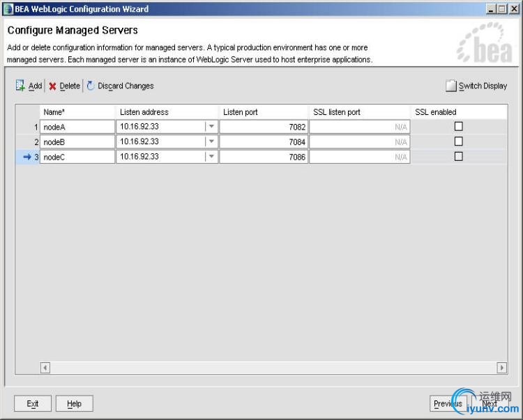The width and height of the screenshot is (523, 420).
Task: Go back with Previous button
Action: 448,403
